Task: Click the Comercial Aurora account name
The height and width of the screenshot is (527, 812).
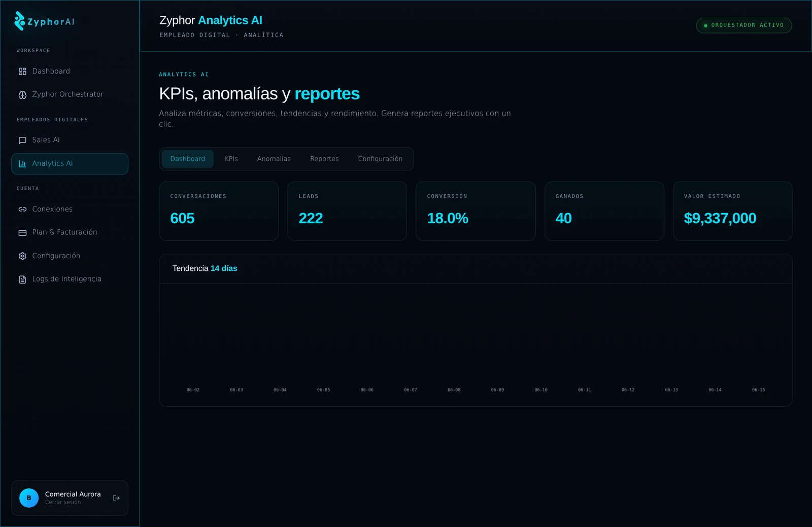Action: pyautogui.click(x=73, y=494)
